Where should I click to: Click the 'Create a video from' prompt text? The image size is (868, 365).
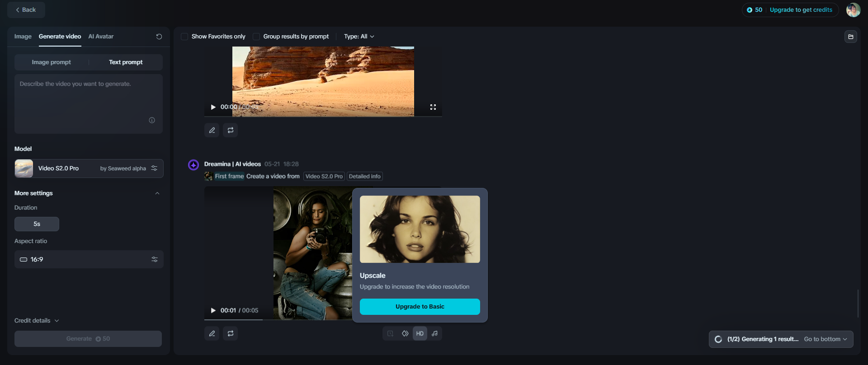pos(273,176)
